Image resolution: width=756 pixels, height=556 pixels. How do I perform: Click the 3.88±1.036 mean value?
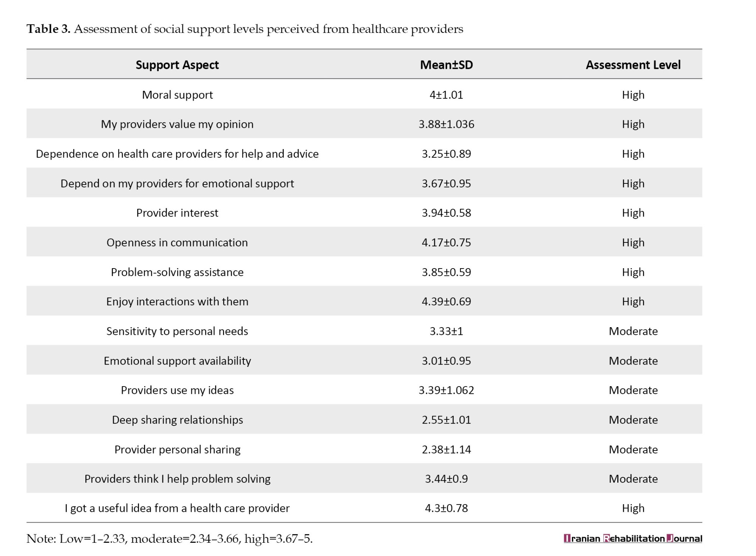pyautogui.click(x=446, y=124)
